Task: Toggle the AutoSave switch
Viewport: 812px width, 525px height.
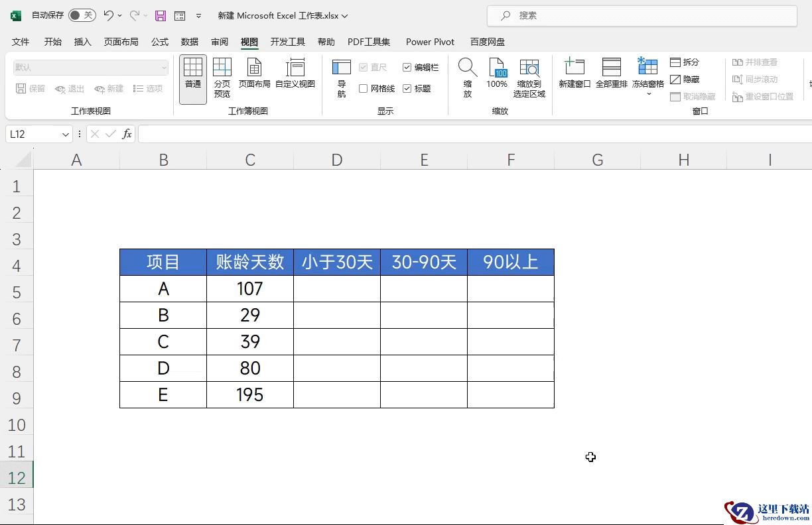Action: click(x=82, y=15)
